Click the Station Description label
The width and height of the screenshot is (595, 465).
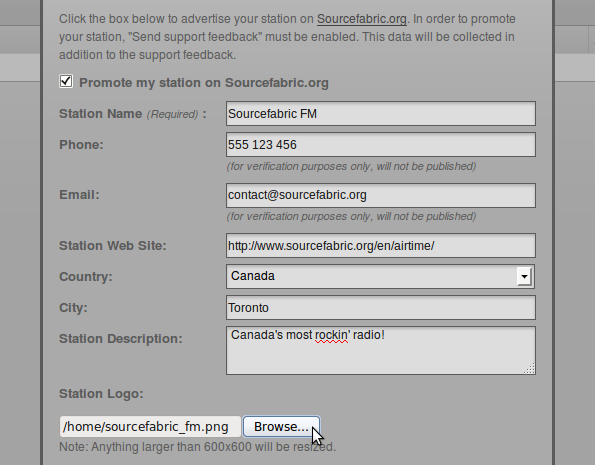click(121, 339)
